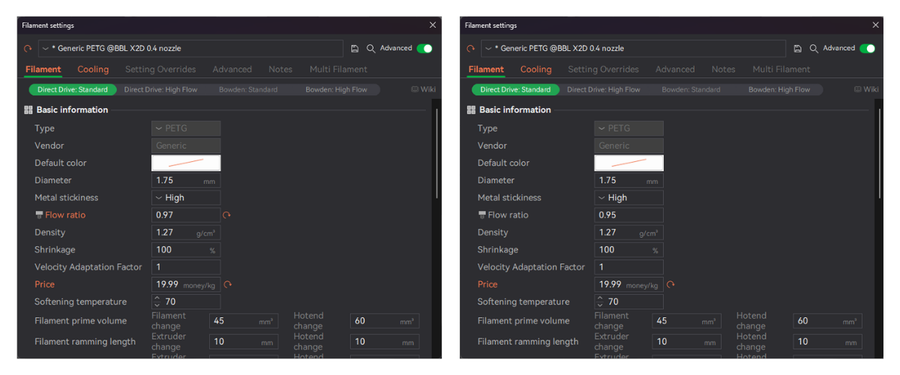The height and width of the screenshot is (375, 900).
Task: Open Setting Overrides tab in left window
Action: (x=161, y=69)
